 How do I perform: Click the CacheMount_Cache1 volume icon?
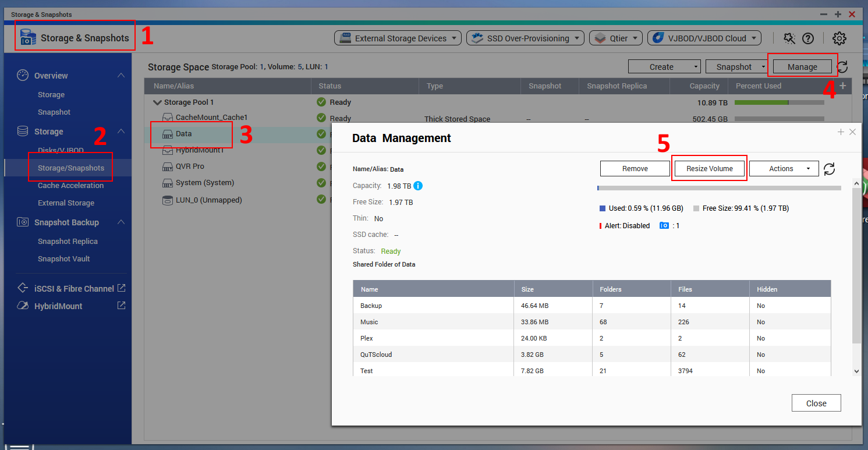pyautogui.click(x=167, y=118)
